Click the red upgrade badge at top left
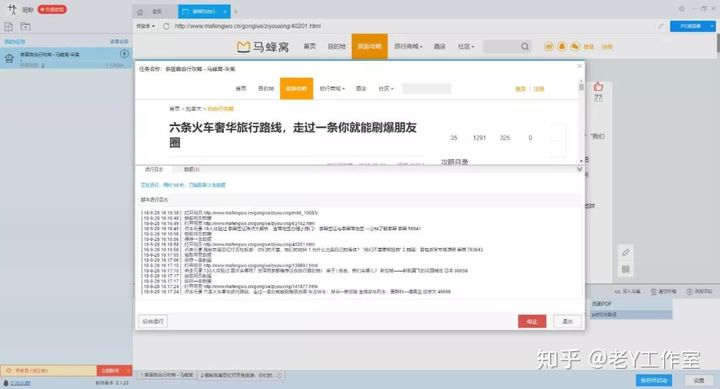Viewport: 720px width, 389px height. [x=52, y=9]
